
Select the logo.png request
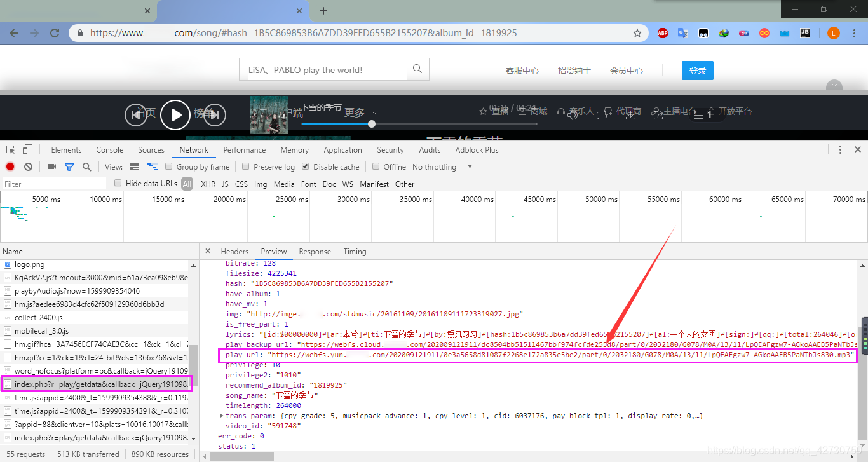[x=95, y=264]
